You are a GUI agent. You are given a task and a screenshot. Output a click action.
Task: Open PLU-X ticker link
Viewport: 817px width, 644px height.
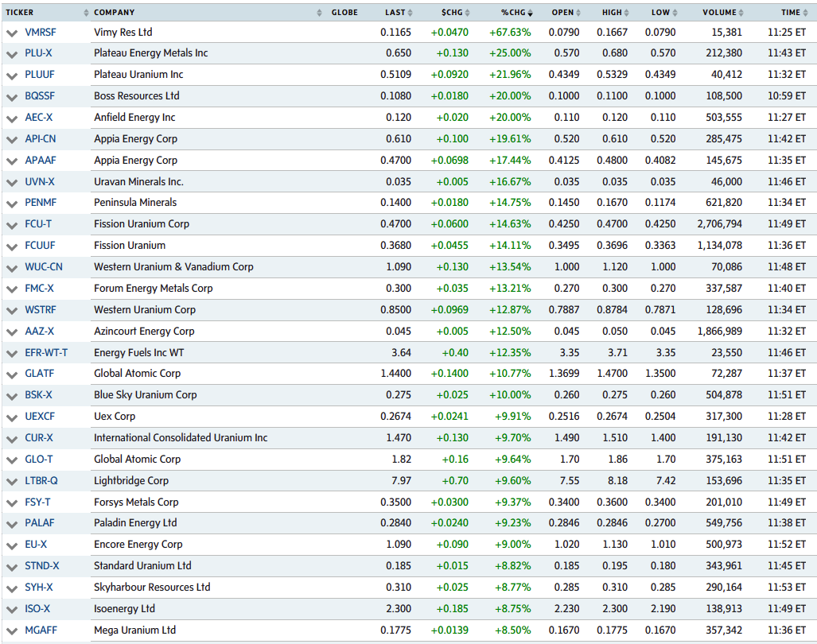pyautogui.click(x=38, y=53)
